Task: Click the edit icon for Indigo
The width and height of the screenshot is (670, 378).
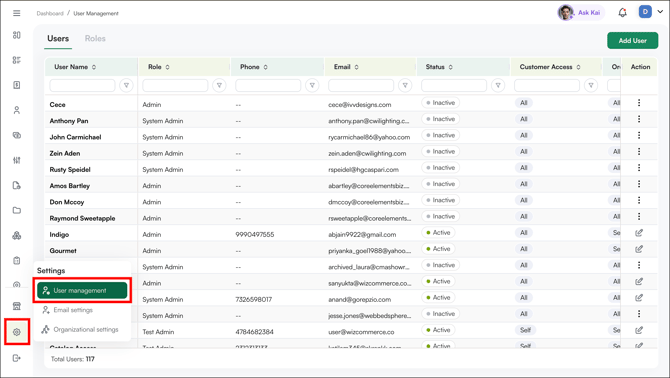Action: (639, 233)
